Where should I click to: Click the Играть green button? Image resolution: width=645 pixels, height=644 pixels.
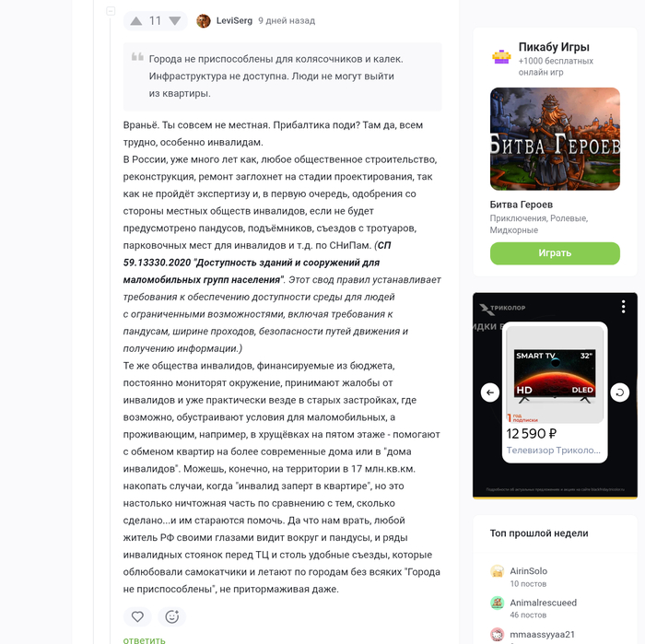point(555,253)
